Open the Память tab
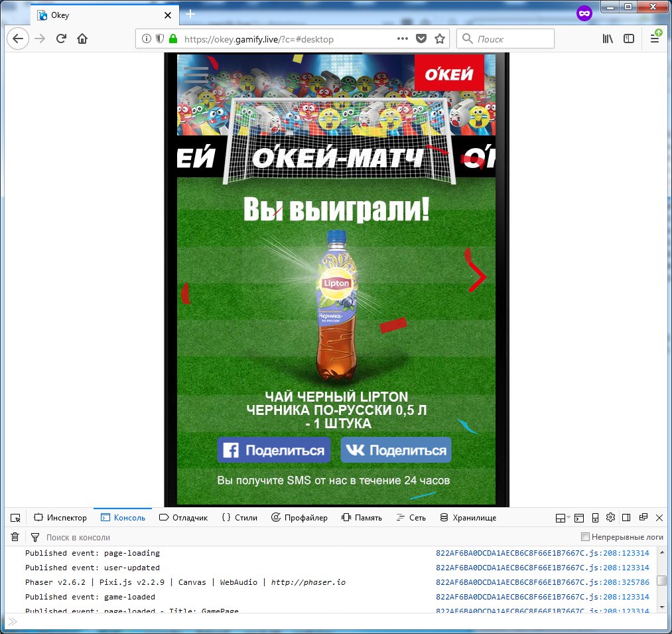672x634 pixels. 362,518
